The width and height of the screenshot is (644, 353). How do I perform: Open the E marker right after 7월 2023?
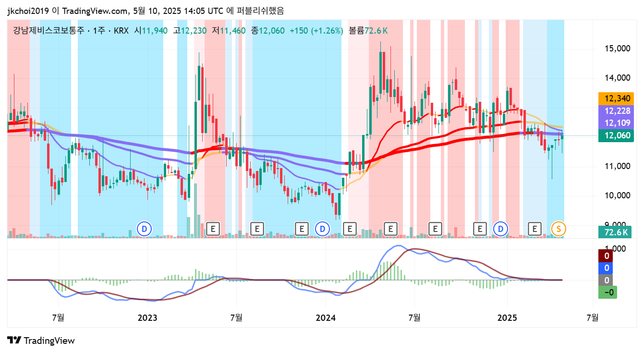coord(257,229)
